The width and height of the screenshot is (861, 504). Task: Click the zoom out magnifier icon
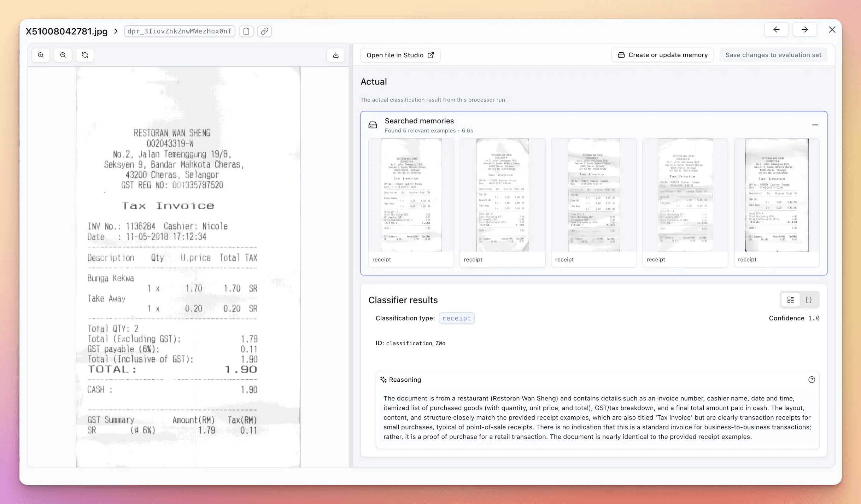click(63, 55)
